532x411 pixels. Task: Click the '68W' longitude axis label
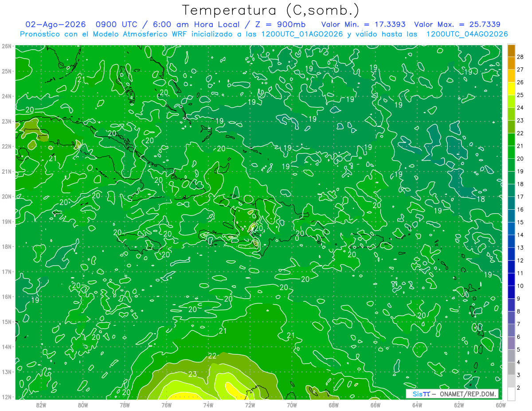point(333,405)
